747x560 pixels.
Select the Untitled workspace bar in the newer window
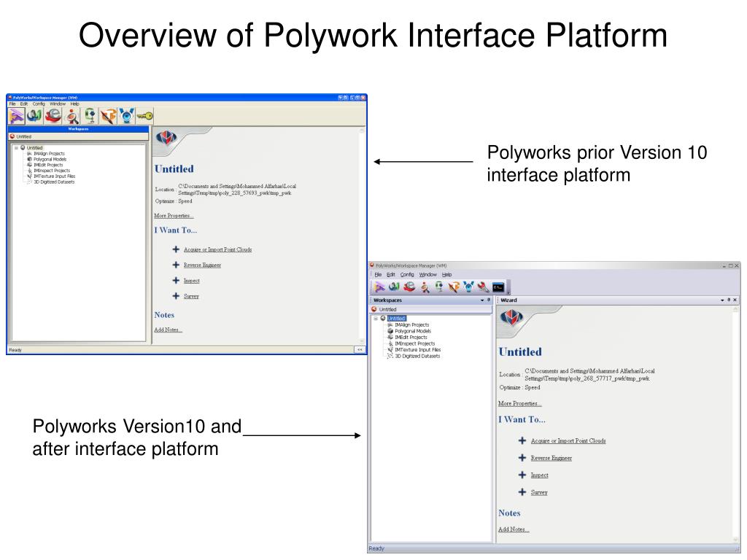tap(431, 309)
